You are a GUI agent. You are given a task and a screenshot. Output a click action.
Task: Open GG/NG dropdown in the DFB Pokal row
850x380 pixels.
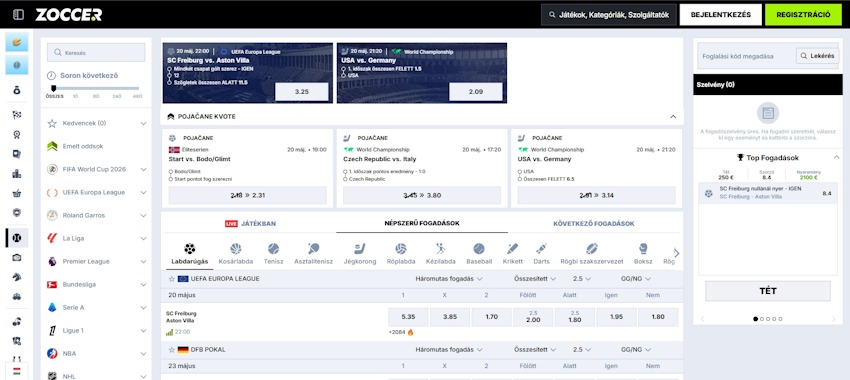coord(635,350)
